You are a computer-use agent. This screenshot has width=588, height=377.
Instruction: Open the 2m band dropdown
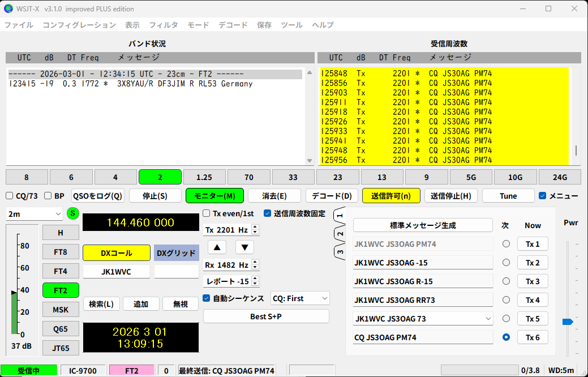pyautogui.click(x=34, y=214)
